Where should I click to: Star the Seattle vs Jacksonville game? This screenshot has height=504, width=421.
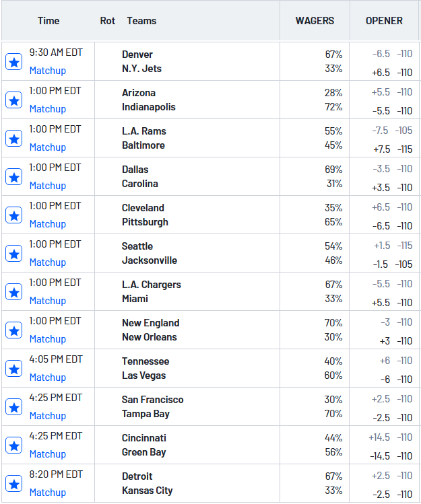[x=13, y=254]
